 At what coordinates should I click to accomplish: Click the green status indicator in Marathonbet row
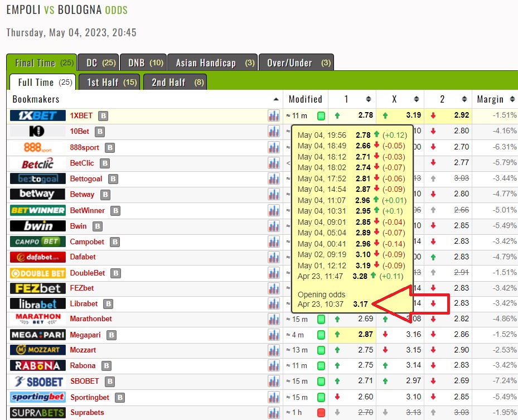[321, 319]
